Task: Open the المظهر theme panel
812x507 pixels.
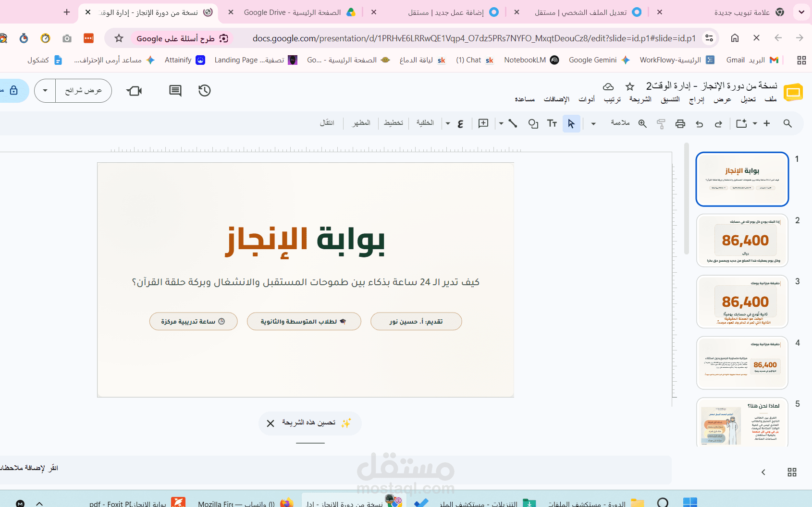Action: 361,123
